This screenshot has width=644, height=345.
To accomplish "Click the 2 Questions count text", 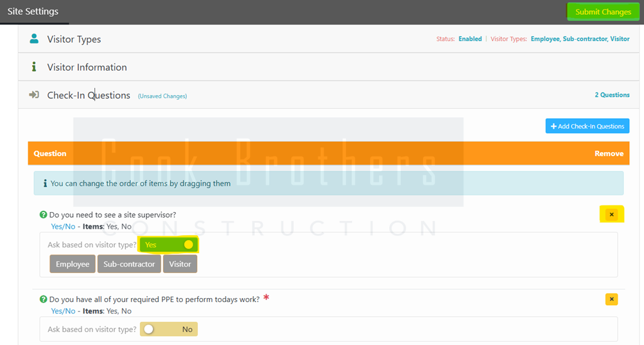I will click(612, 95).
